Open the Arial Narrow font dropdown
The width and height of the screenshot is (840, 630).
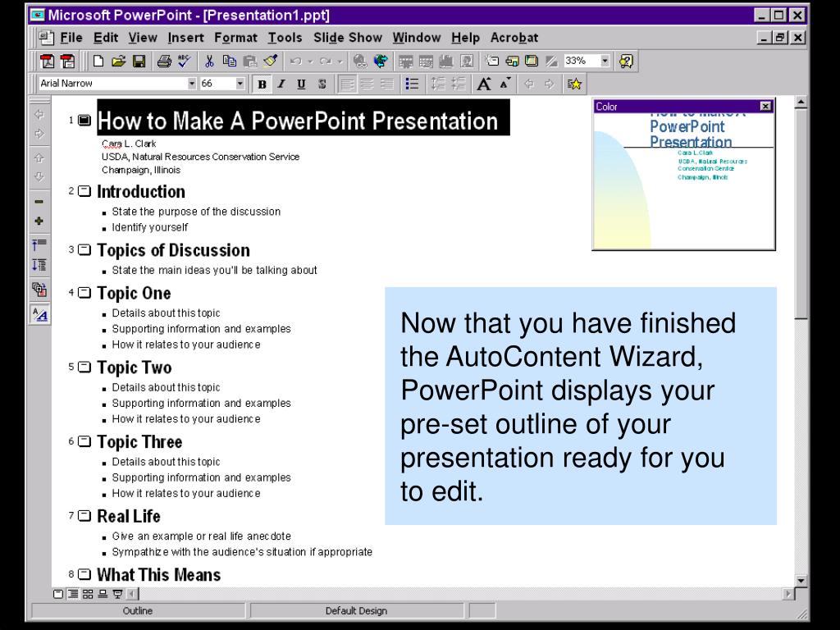point(193,84)
